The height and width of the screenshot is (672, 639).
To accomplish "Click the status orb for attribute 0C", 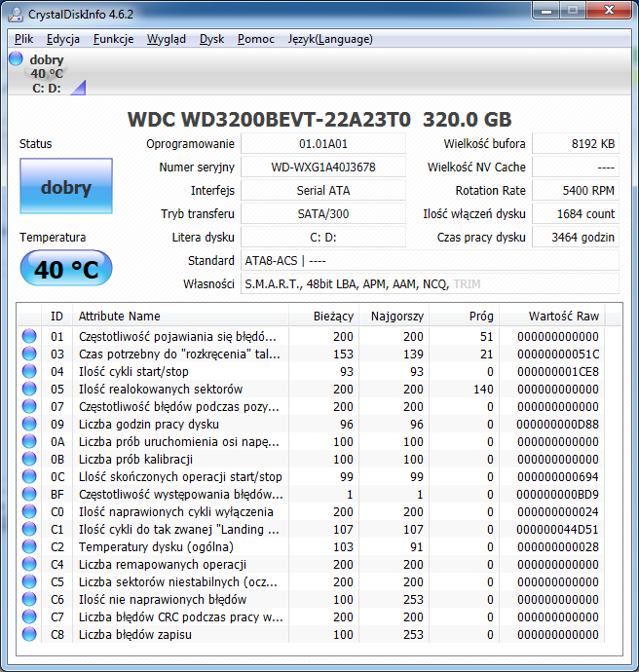I will 29,476.
